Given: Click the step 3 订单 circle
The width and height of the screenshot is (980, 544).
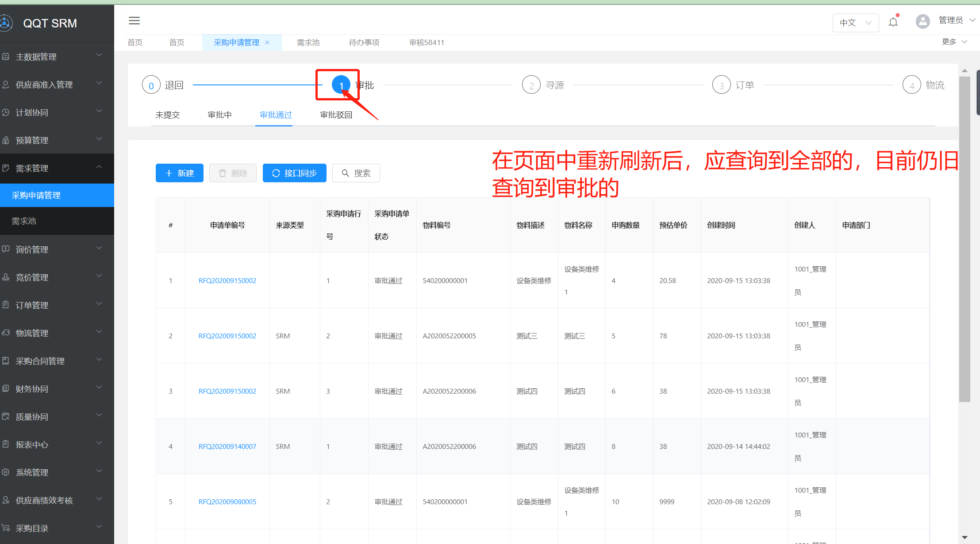Looking at the screenshot, I should (x=722, y=85).
